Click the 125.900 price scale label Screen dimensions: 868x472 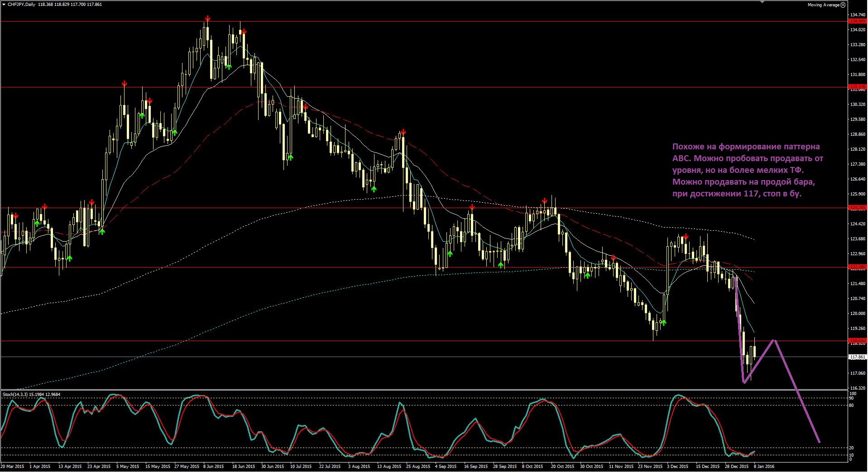click(x=858, y=194)
